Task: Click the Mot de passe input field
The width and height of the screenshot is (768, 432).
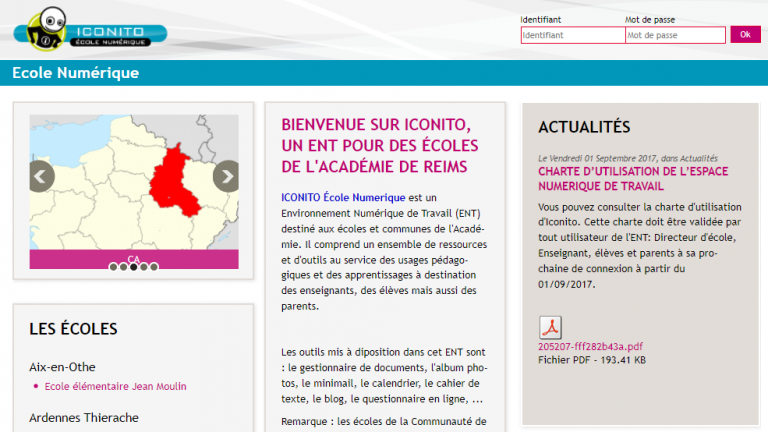Action: tap(675, 35)
